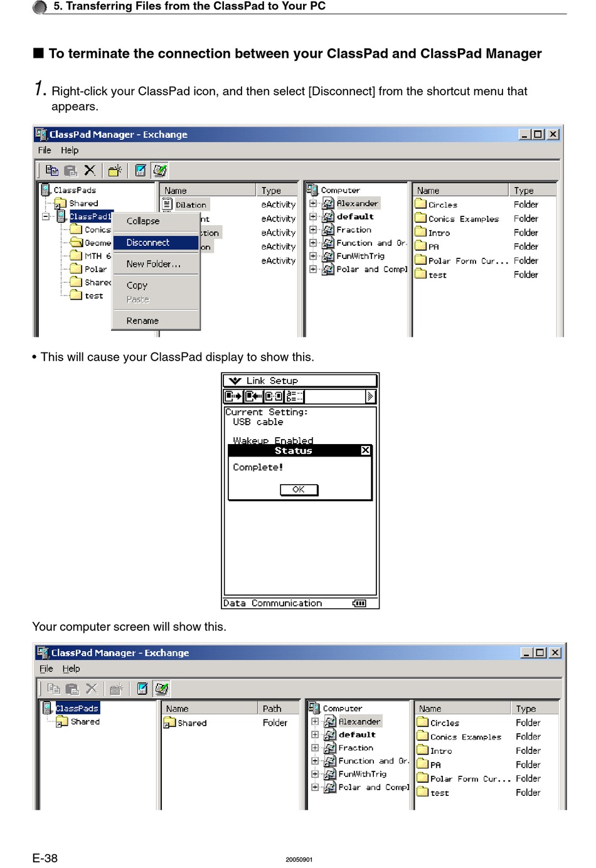The height and width of the screenshot is (868, 596).
Task: Select Conics folder under ClassPad1
Action: point(97,230)
